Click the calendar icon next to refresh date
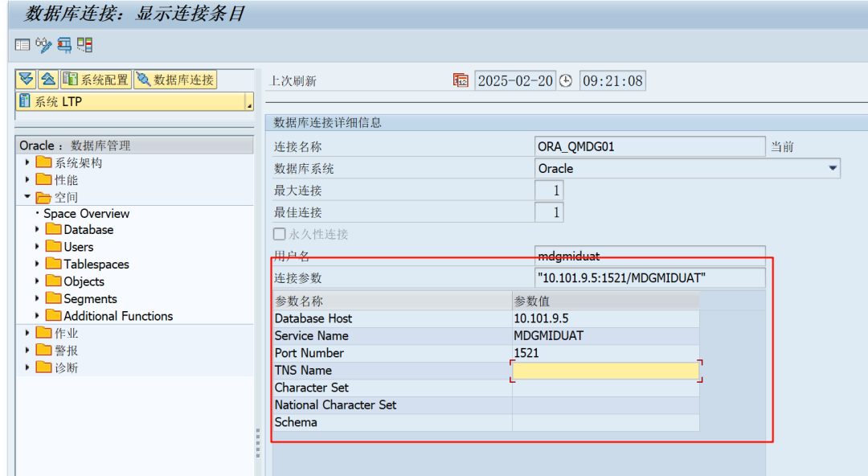The height and width of the screenshot is (476, 868). [461, 81]
